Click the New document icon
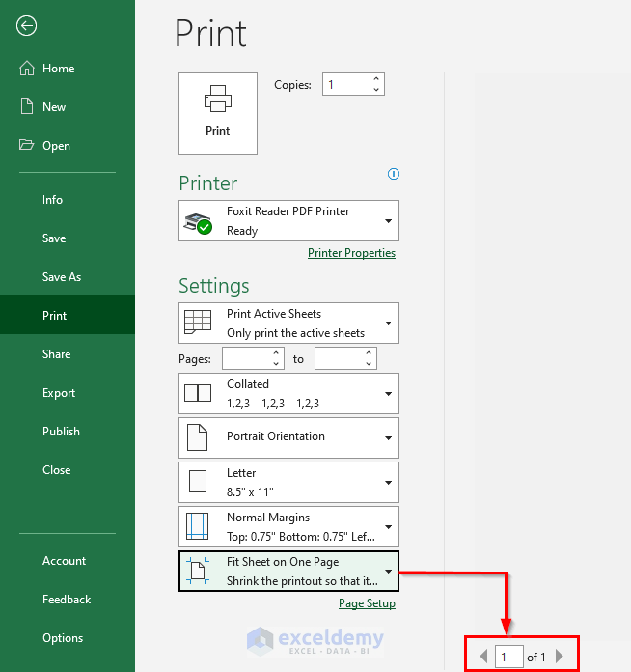This screenshot has height=672, width=631. pos(27,106)
